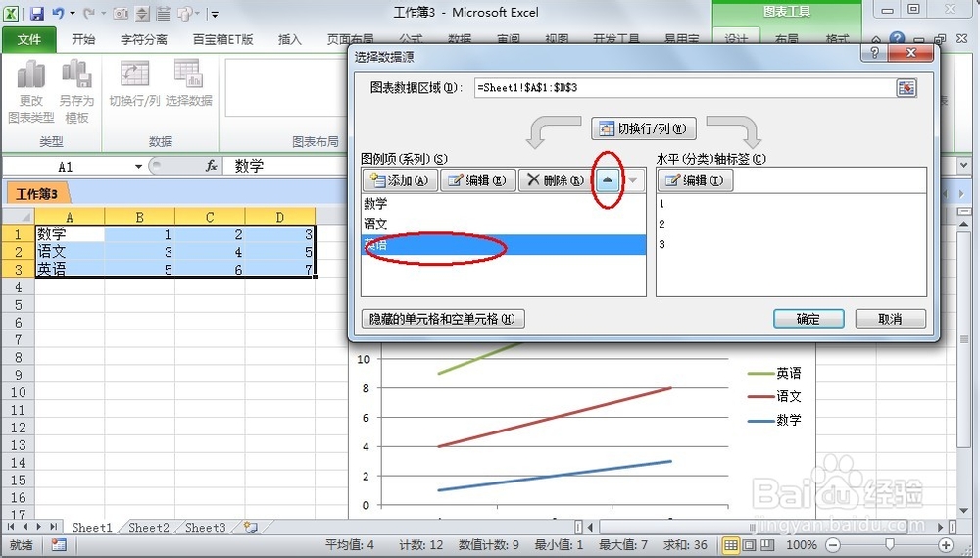Select the 英语 series in legend list

click(503, 244)
